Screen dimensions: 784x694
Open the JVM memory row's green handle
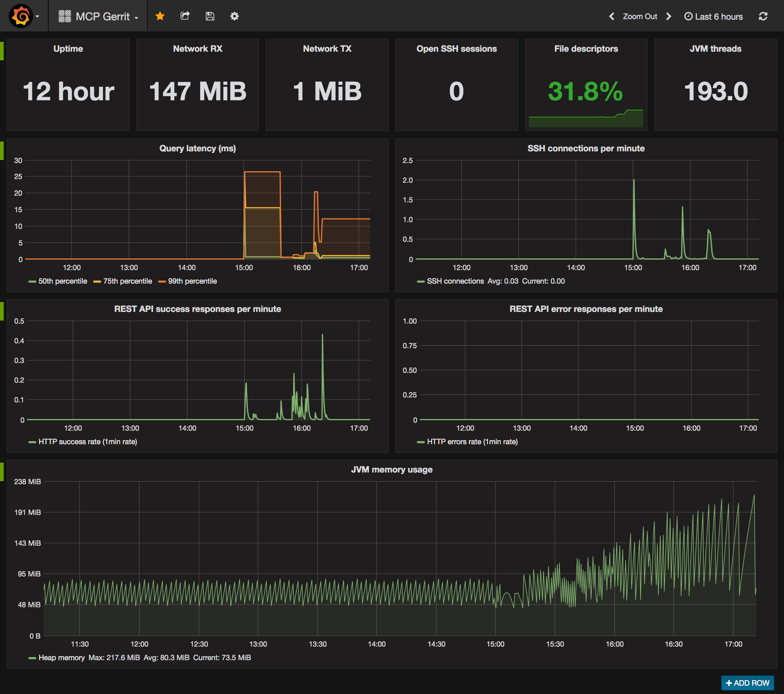[x=2, y=471]
